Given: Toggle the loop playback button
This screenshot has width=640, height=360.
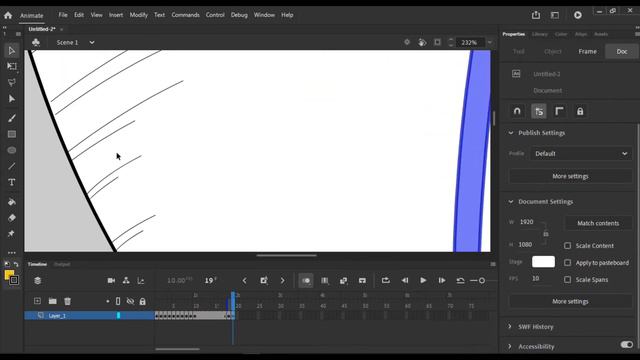Looking at the screenshot, I should (385, 280).
